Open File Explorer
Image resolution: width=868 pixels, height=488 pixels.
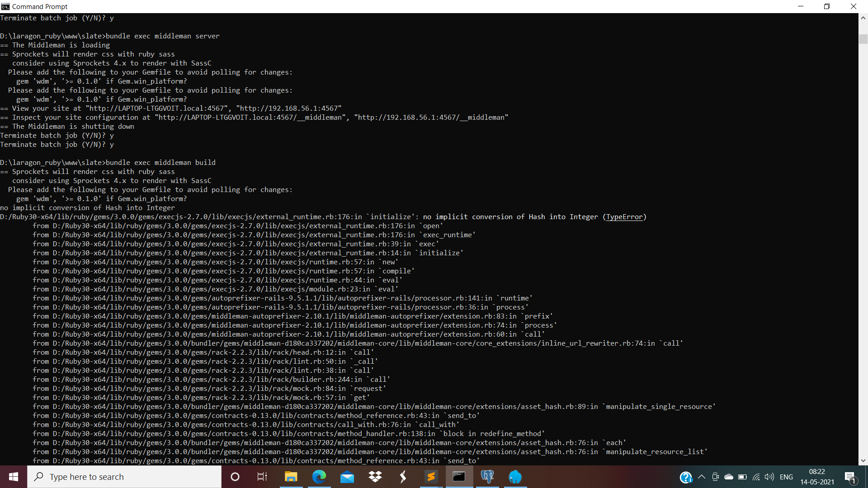(x=291, y=477)
